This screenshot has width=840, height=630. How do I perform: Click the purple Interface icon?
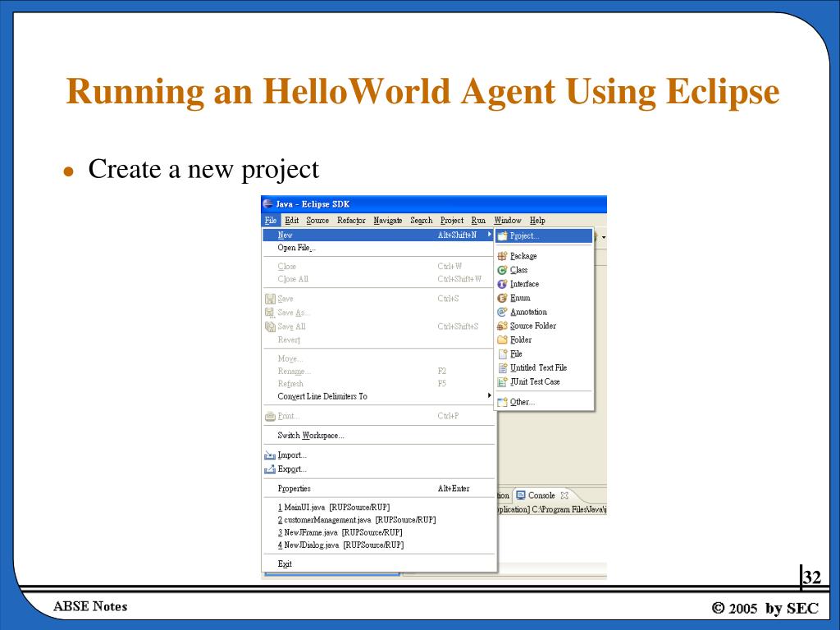tap(502, 284)
